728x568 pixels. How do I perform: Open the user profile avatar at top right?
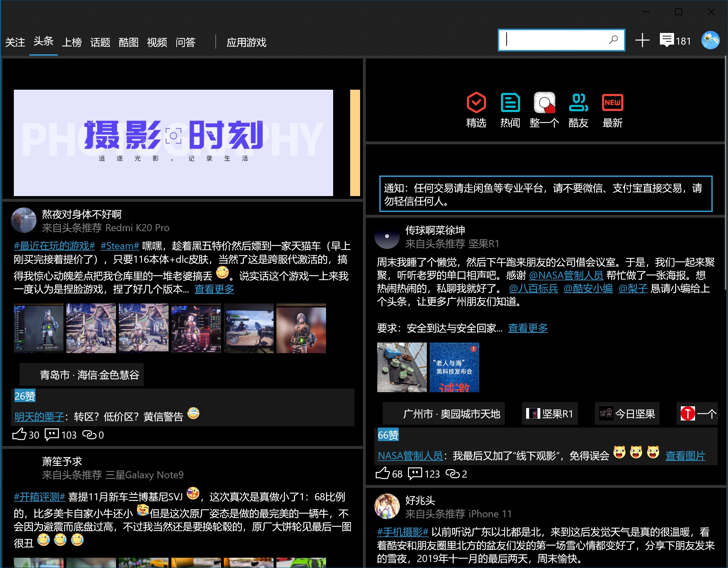tap(710, 40)
